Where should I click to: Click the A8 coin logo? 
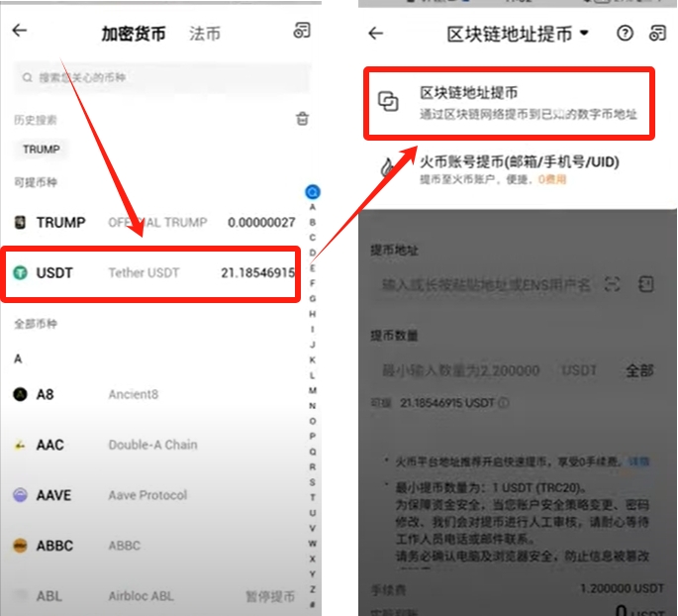pos(21,394)
